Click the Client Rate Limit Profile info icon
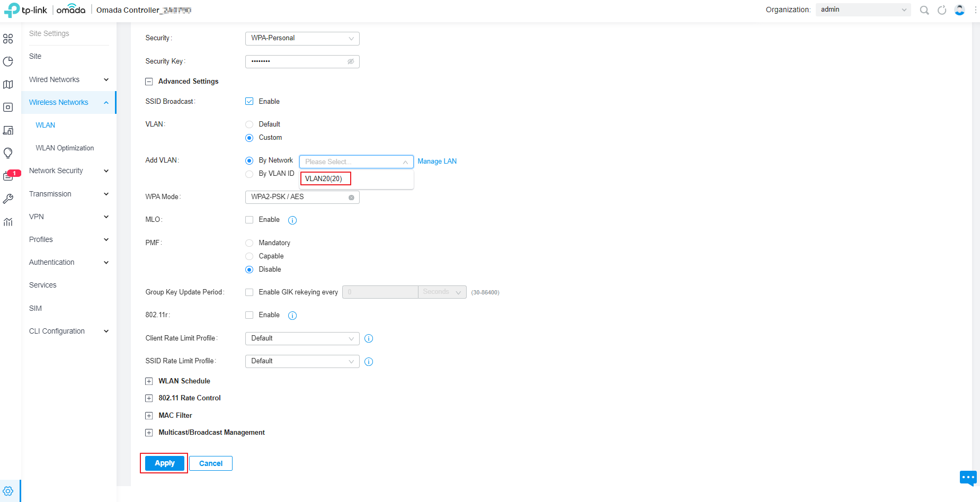980x502 pixels. click(369, 338)
